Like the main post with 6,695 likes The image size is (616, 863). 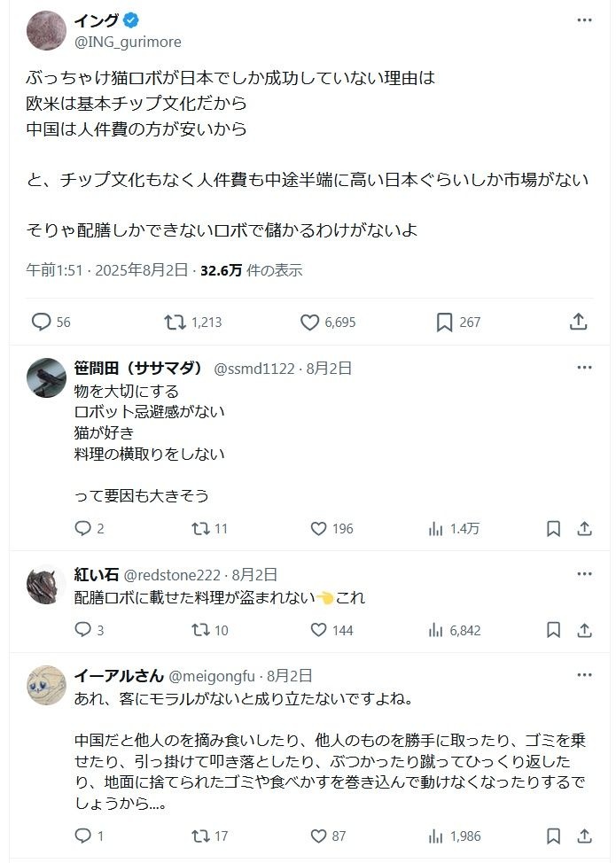tap(309, 323)
